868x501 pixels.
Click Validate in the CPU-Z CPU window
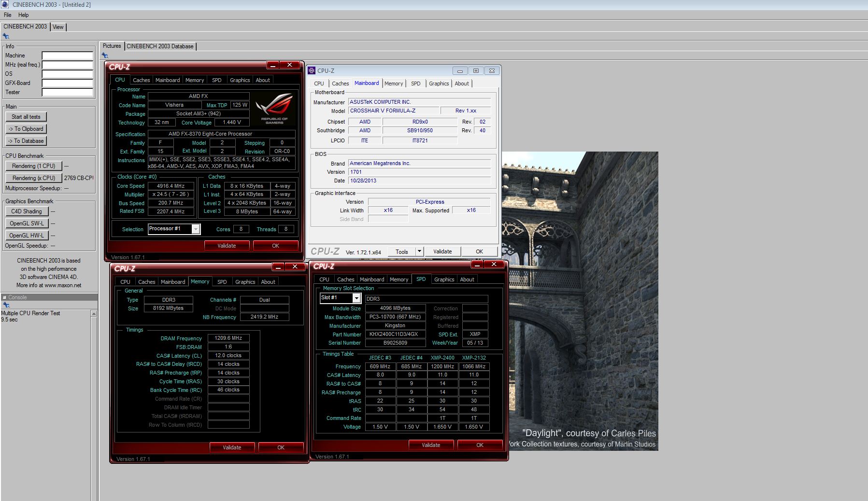[x=227, y=246]
